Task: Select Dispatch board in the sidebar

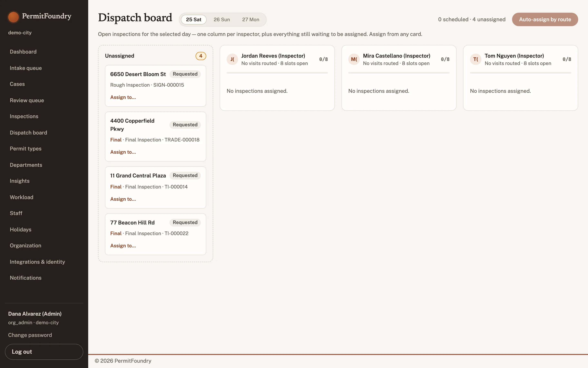Action: (28, 133)
